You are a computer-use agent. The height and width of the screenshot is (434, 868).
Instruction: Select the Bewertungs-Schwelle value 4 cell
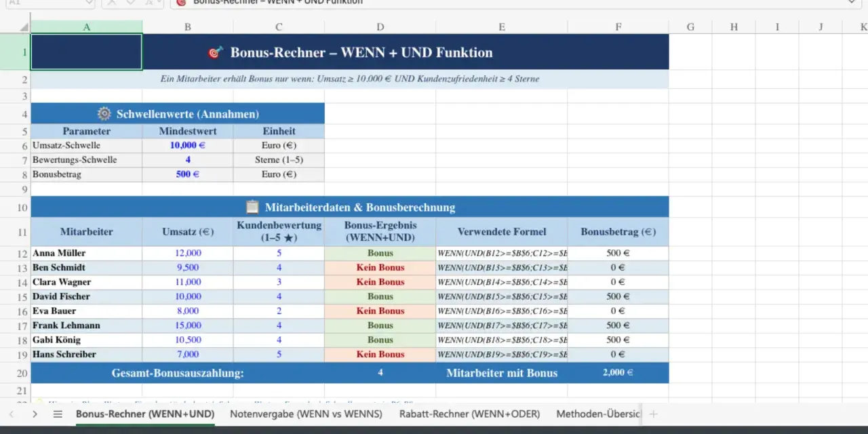point(188,160)
